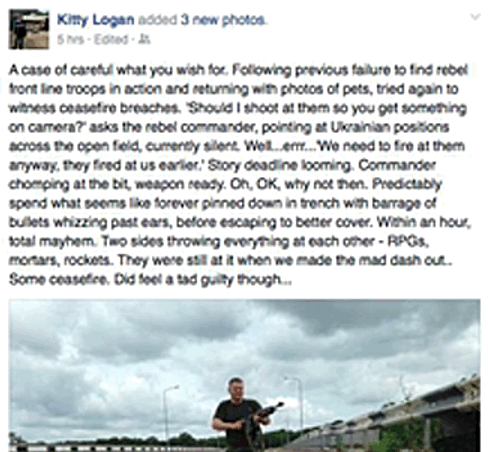The width and height of the screenshot is (488, 452).
Task: Click the word 'added' in the post header
Action: (x=157, y=20)
